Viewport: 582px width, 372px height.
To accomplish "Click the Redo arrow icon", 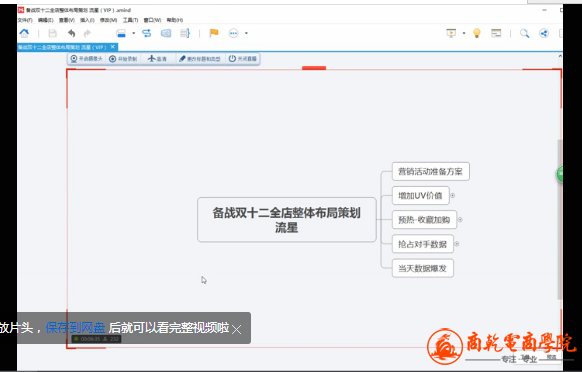I will tap(87, 33).
